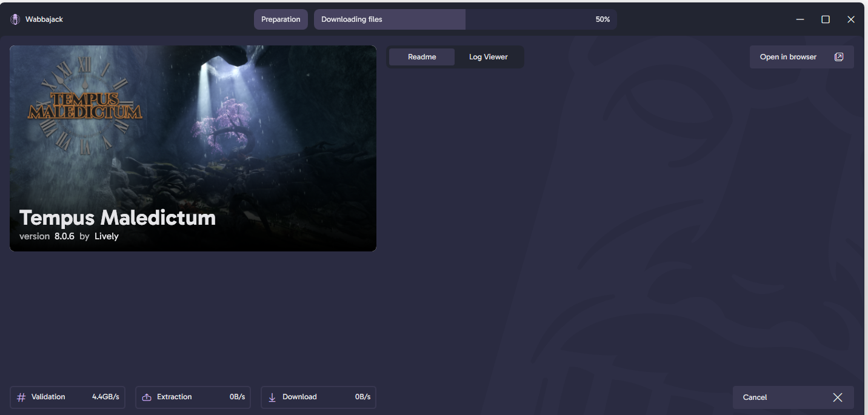Click the upload tray icon beside Extraction

click(x=147, y=397)
